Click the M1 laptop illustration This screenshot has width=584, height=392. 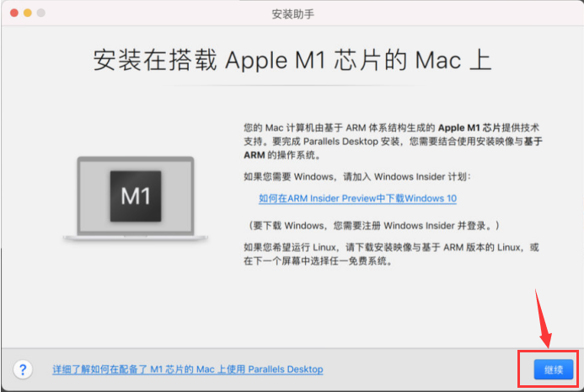click(135, 198)
